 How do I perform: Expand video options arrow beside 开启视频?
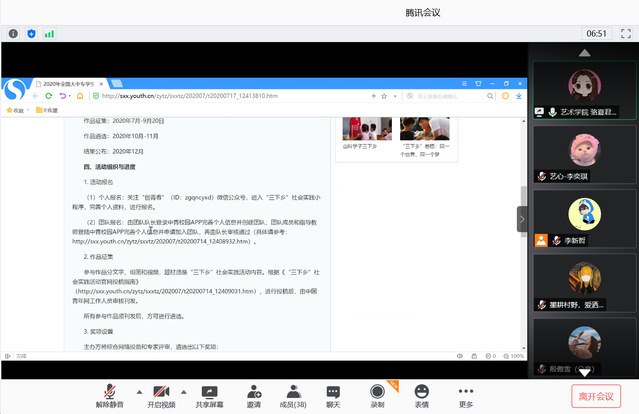(x=180, y=390)
